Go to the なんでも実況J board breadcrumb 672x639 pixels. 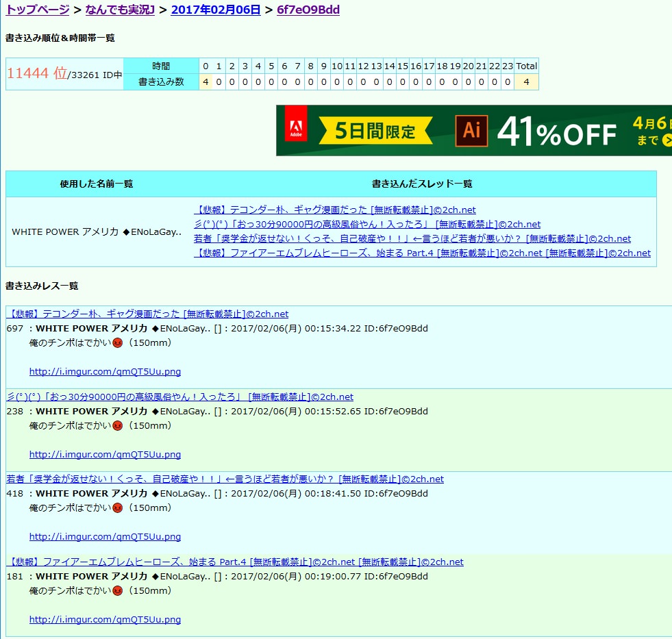120,10
